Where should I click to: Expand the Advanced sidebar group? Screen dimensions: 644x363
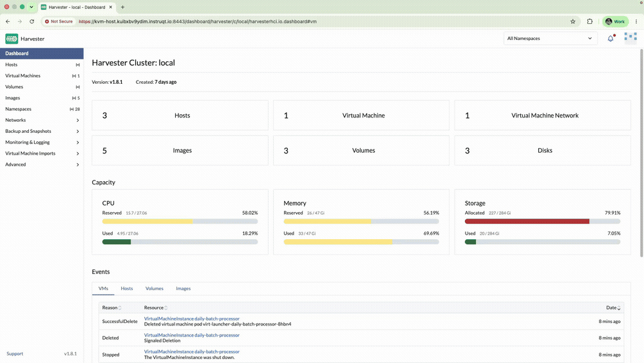coord(41,164)
